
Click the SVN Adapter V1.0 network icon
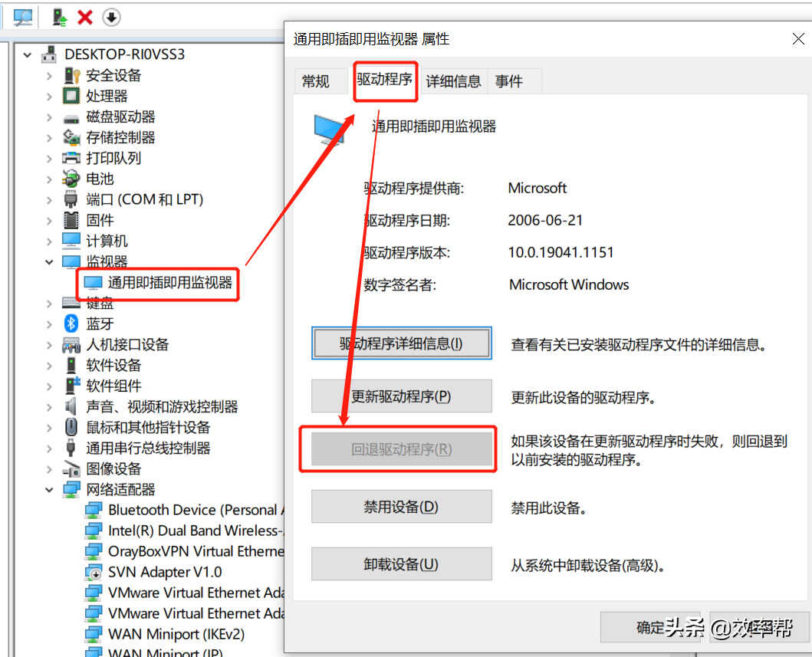click(x=94, y=572)
